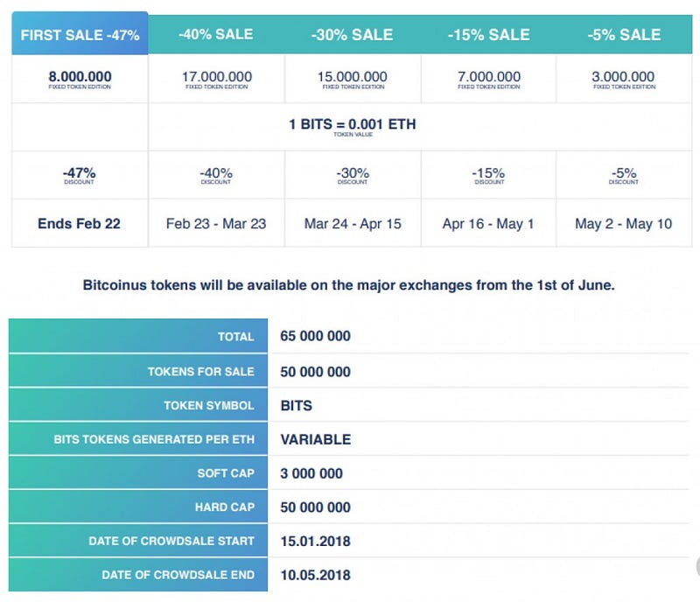Click the BITS TOKENS GENERATED PER ETH label

pos(154,439)
